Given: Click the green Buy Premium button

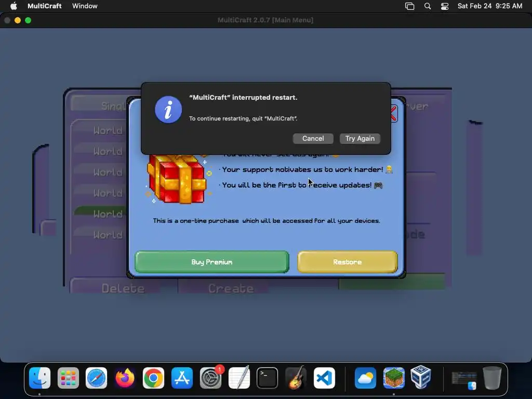Looking at the screenshot, I should (x=212, y=262).
